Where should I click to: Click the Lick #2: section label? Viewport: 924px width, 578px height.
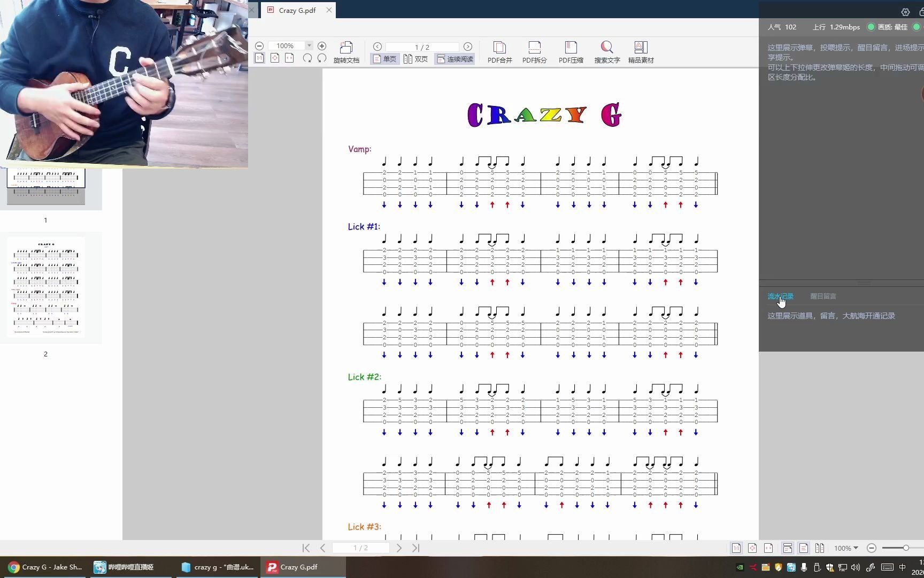364,377
